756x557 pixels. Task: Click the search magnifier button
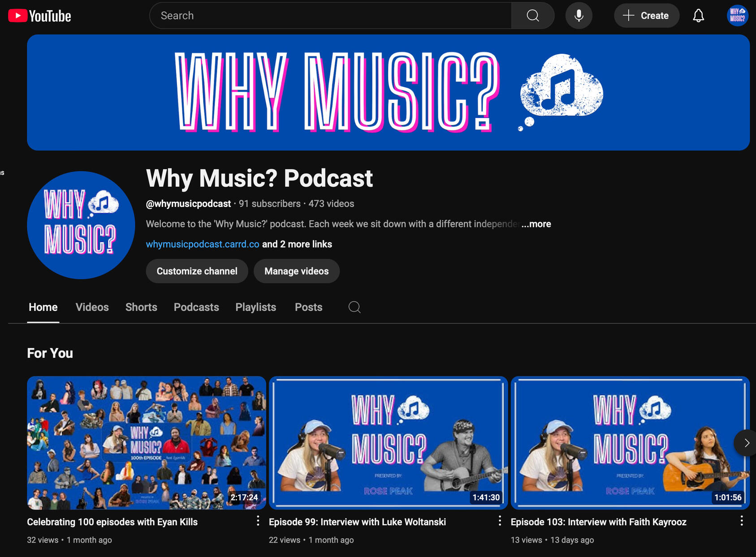[x=532, y=16]
